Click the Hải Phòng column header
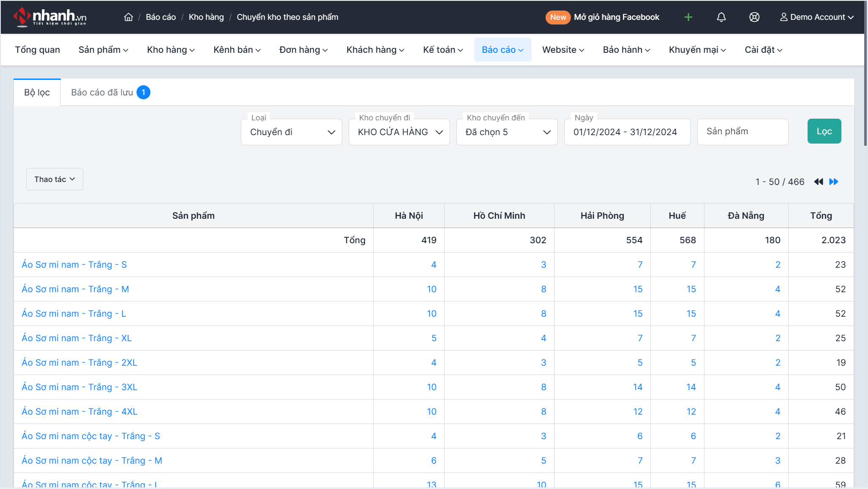The width and height of the screenshot is (868, 489). click(602, 216)
